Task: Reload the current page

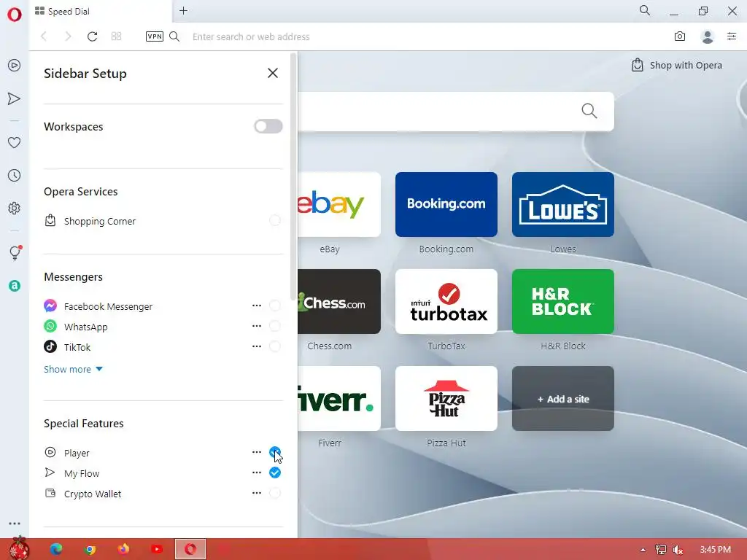Action: point(92,36)
